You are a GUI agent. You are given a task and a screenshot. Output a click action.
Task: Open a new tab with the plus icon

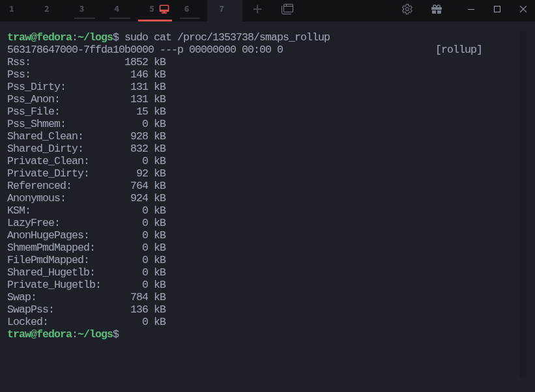point(257,9)
